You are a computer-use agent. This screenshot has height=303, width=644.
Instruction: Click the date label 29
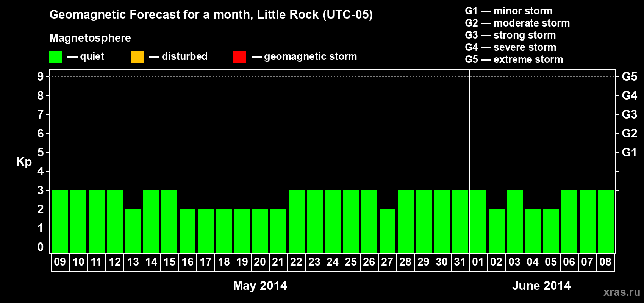coord(424,262)
